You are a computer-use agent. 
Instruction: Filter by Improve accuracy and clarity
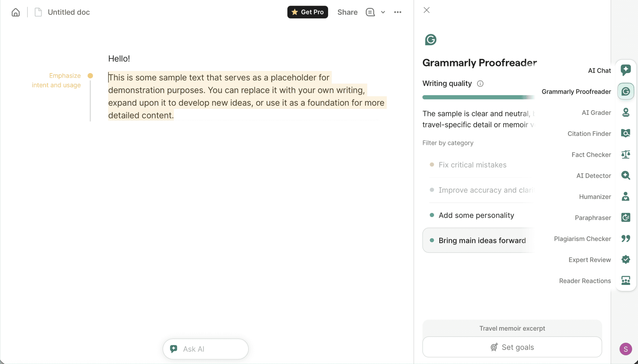click(481, 190)
